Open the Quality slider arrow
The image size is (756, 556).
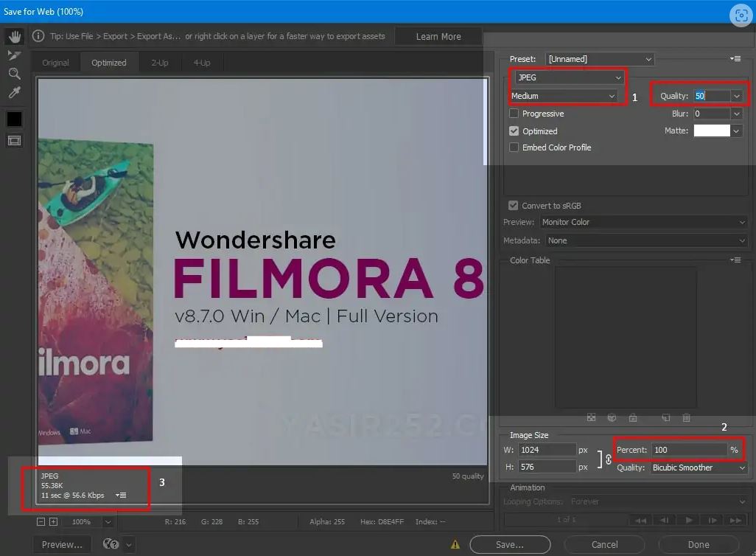737,96
